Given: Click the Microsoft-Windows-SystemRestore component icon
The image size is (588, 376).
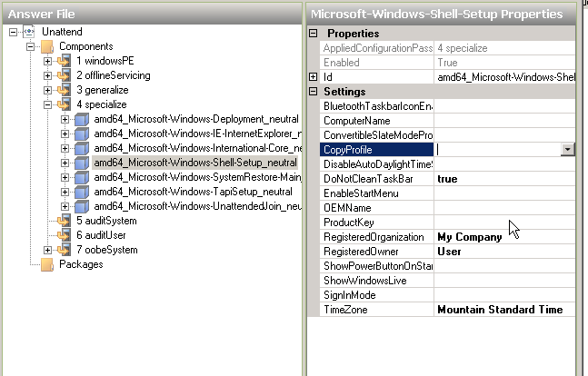Looking at the screenshot, I should click(x=82, y=177).
